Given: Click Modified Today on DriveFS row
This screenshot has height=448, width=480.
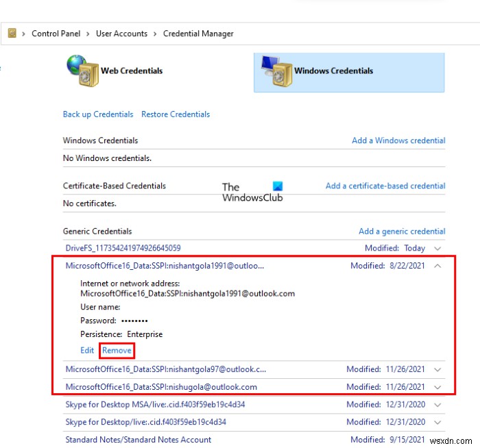Looking at the screenshot, I should tap(395, 248).
